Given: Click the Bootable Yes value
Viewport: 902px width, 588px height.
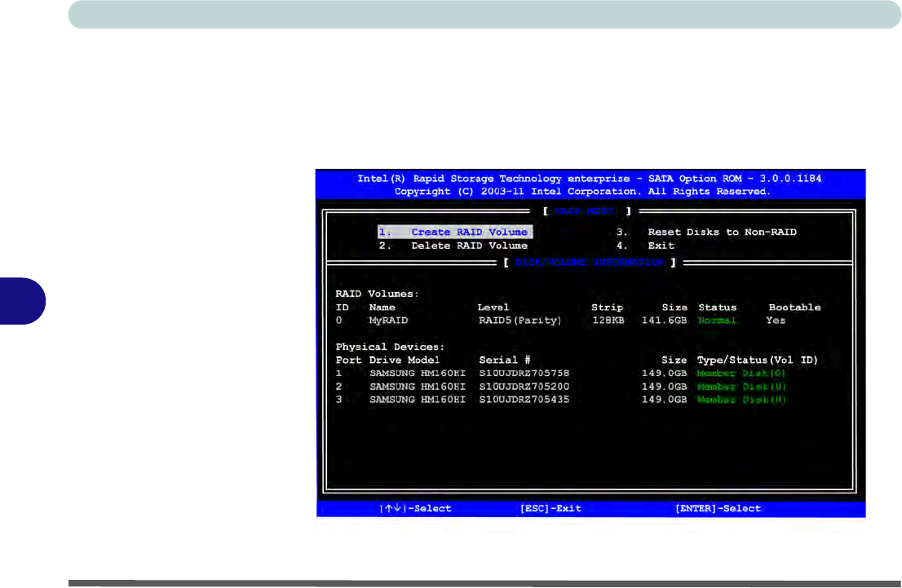Looking at the screenshot, I should pyautogui.click(x=776, y=321).
